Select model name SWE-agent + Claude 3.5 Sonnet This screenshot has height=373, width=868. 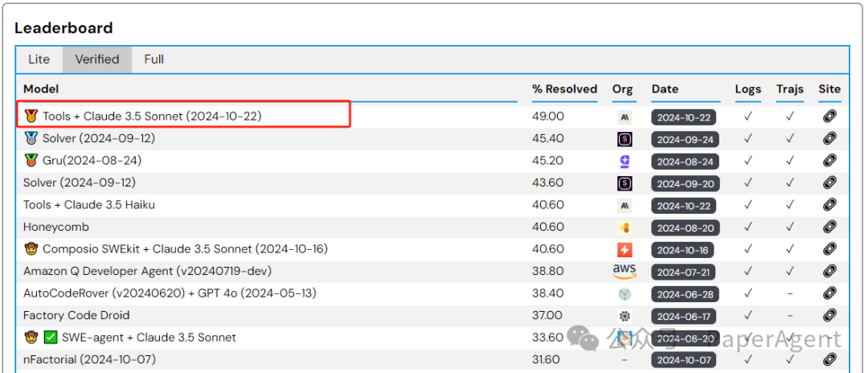click(149, 337)
